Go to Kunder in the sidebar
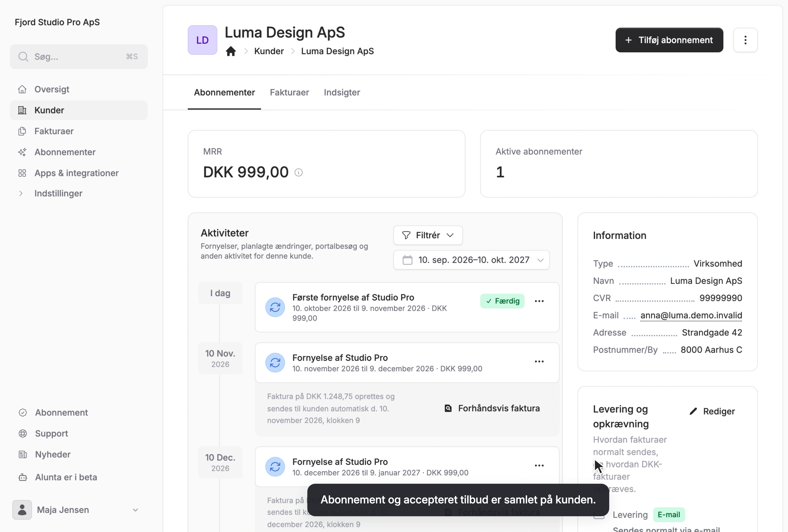The height and width of the screenshot is (532, 788). click(x=79, y=110)
